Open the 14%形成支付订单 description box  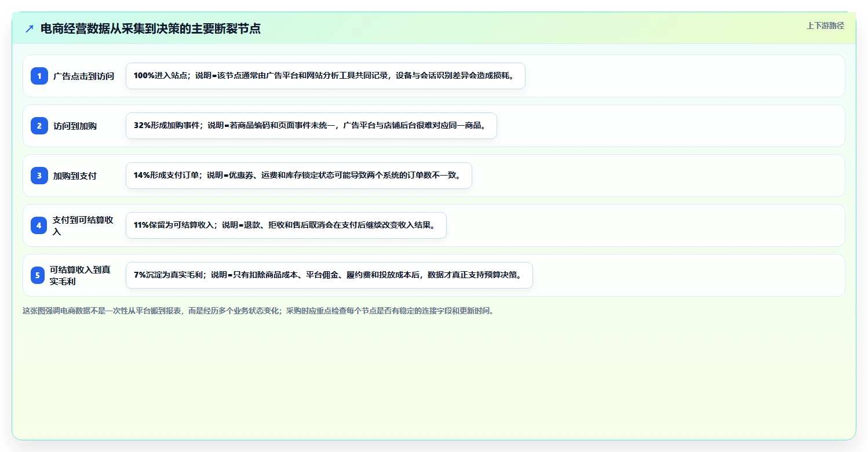tap(299, 176)
